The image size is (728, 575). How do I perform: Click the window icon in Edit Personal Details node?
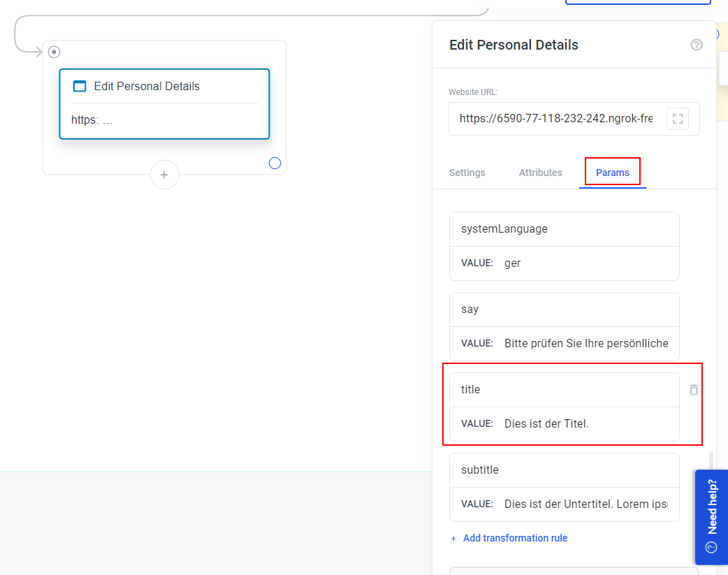click(x=80, y=87)
